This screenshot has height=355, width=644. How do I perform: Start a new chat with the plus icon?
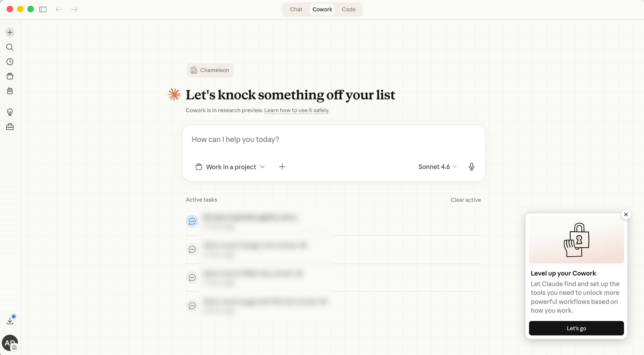click(x=10, y=32)
